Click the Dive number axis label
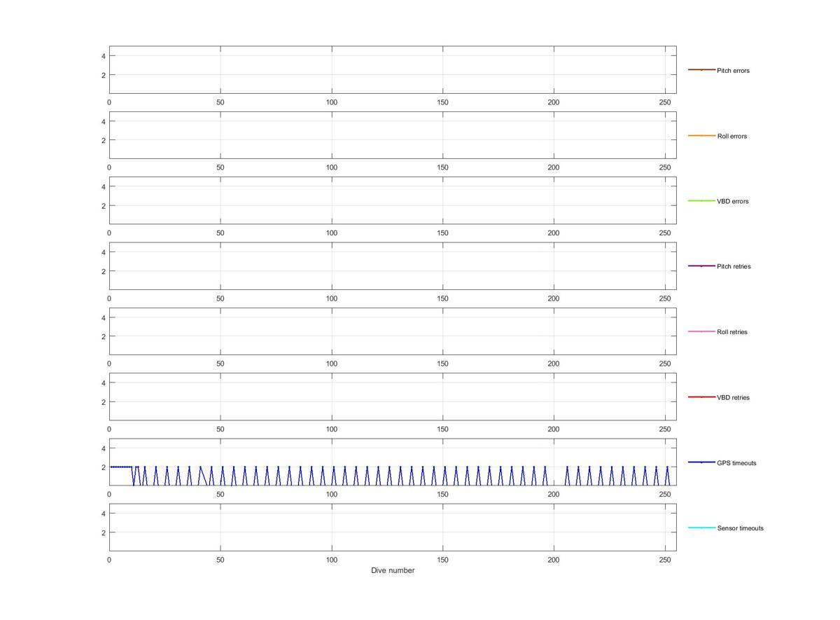The height and width of the screenshot is (620, 840). 393,570
